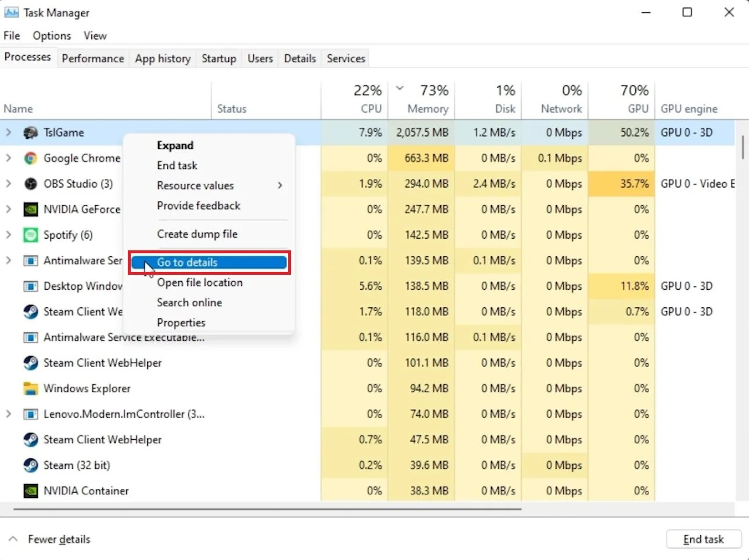The height and width of the screenshot is (560, 749).
Task: Click Google Chrome memory value 663.3 MB
Action: (427, 158)
